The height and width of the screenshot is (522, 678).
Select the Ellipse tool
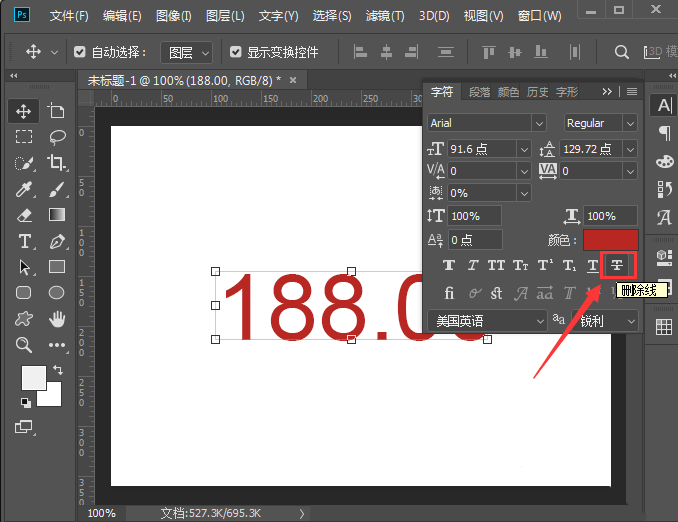pyautogui.click(x=56, y=293)
